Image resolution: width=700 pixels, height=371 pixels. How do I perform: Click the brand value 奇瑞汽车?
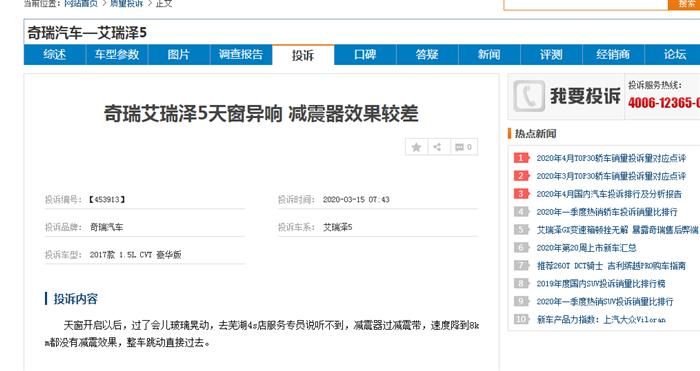pyautogui.click(x=106, y=227)
